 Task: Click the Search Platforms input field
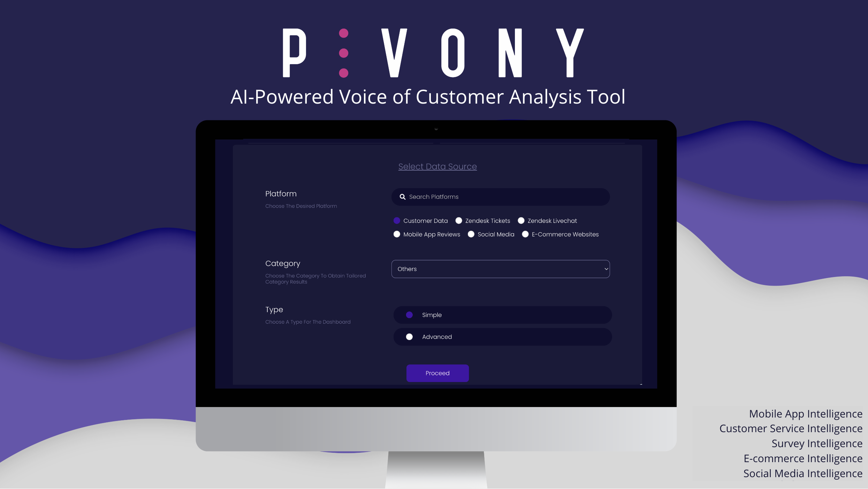point(501,197)
